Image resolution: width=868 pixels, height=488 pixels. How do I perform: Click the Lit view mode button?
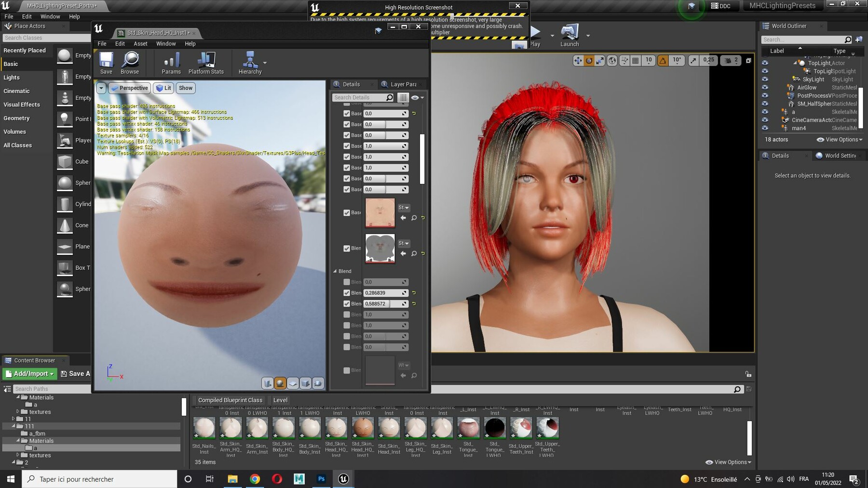[x=163, y=88]
